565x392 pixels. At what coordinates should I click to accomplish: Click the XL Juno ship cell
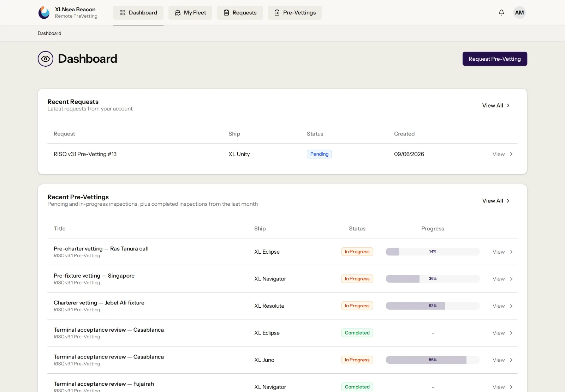tap(264, 360)
